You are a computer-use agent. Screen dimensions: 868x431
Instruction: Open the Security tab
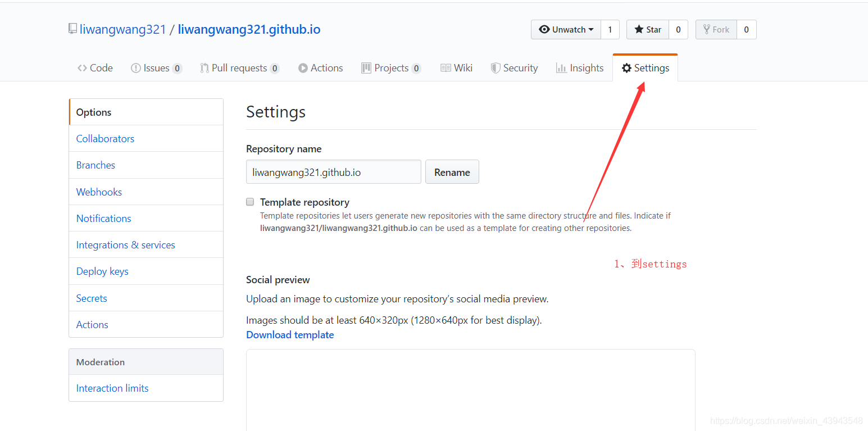514,68
